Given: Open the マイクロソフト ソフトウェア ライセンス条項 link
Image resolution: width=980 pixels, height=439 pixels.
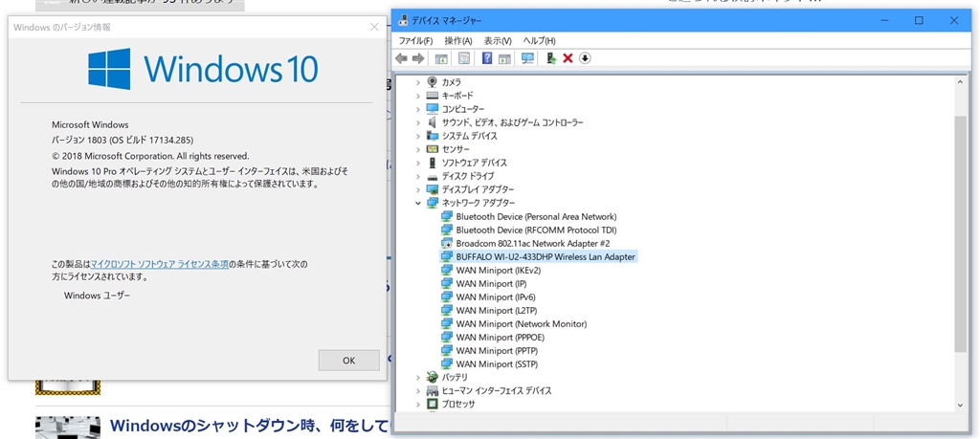Looking at the screenshot, I should (x=160, y=264).
